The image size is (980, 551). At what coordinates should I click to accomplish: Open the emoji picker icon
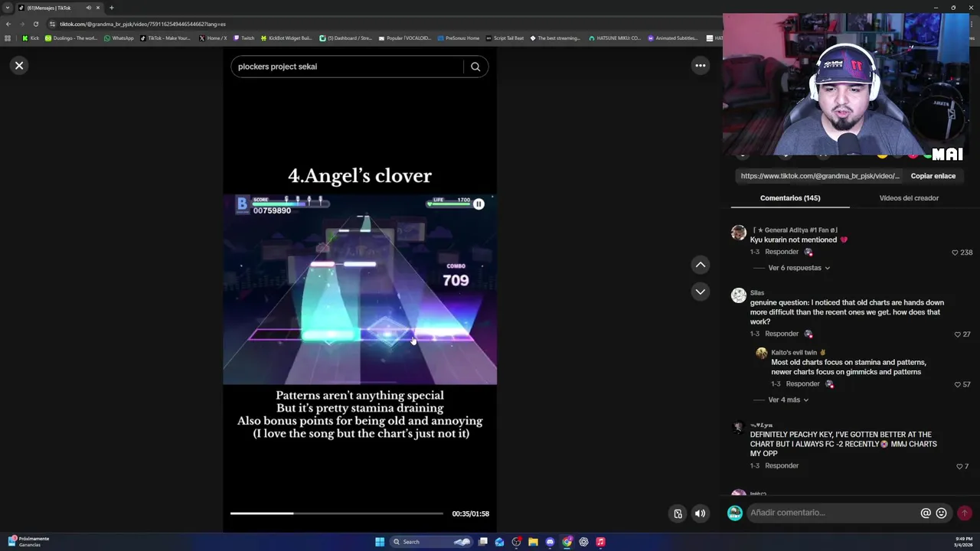[x=941, y=514]
